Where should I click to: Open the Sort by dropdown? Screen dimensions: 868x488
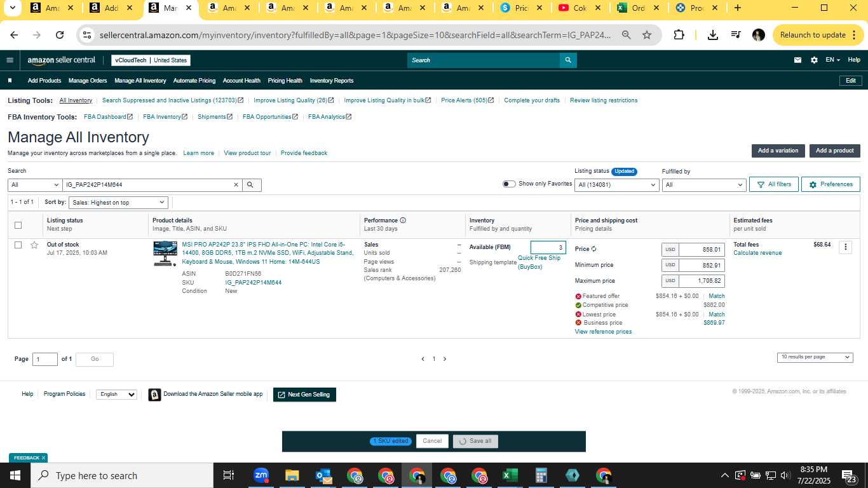(118, 203)
